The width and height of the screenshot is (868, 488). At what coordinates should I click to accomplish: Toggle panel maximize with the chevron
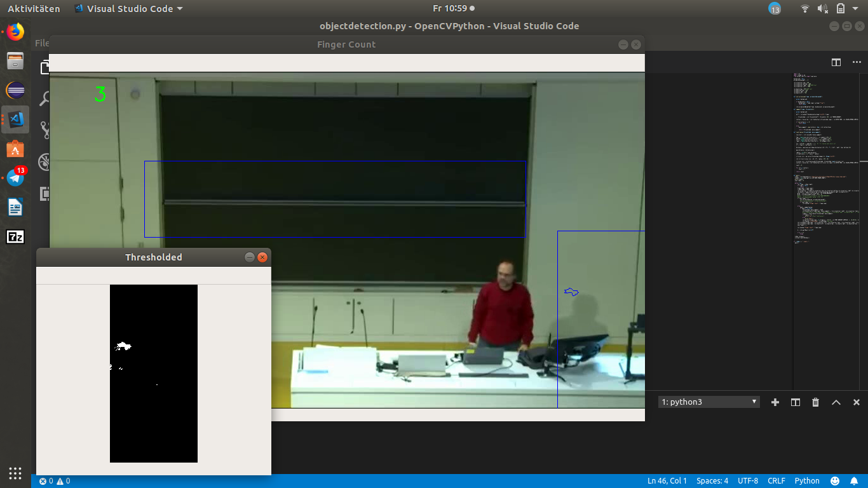[836, 402]
